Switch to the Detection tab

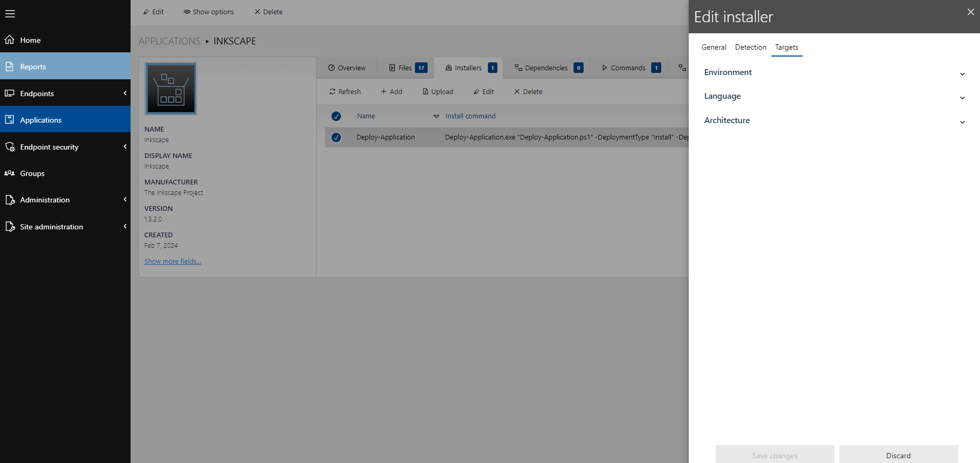pyautogui.click(x=751, y=47)
